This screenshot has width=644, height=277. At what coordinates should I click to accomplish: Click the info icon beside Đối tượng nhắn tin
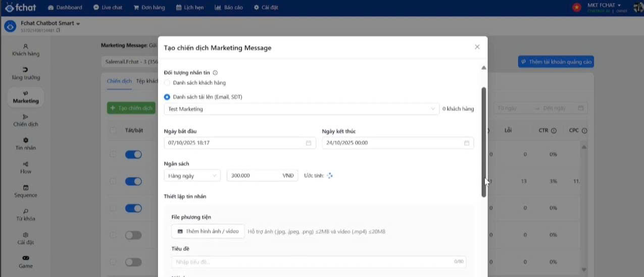coord(215,73)
